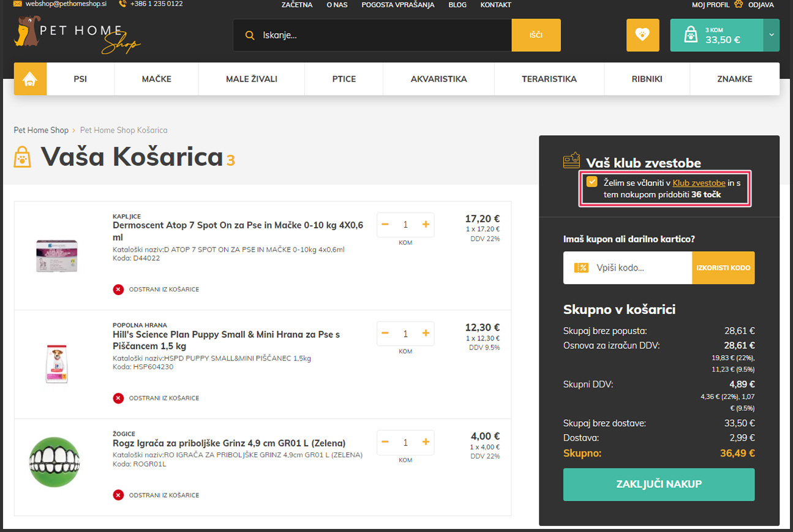
Task: Decrease quantity of Rogz Igrača Grinz
Action: (x=385, y=442)
